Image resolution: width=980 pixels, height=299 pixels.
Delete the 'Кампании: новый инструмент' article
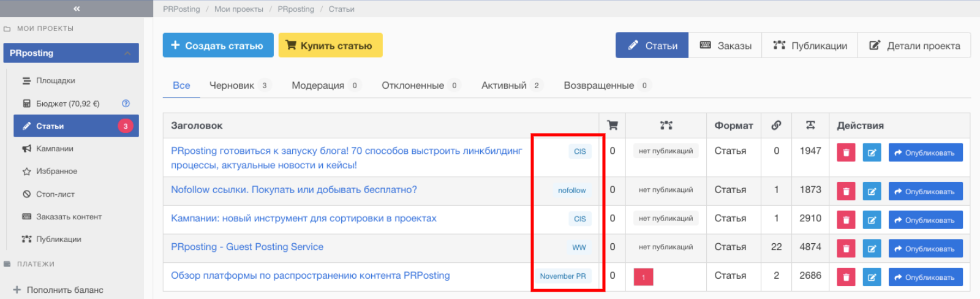click(846, 220)
